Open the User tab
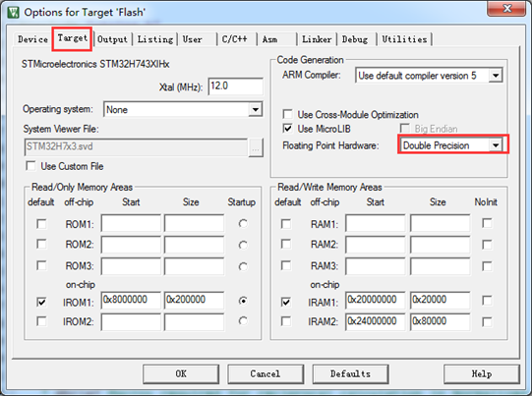532x396 pixels. (193, 39)
